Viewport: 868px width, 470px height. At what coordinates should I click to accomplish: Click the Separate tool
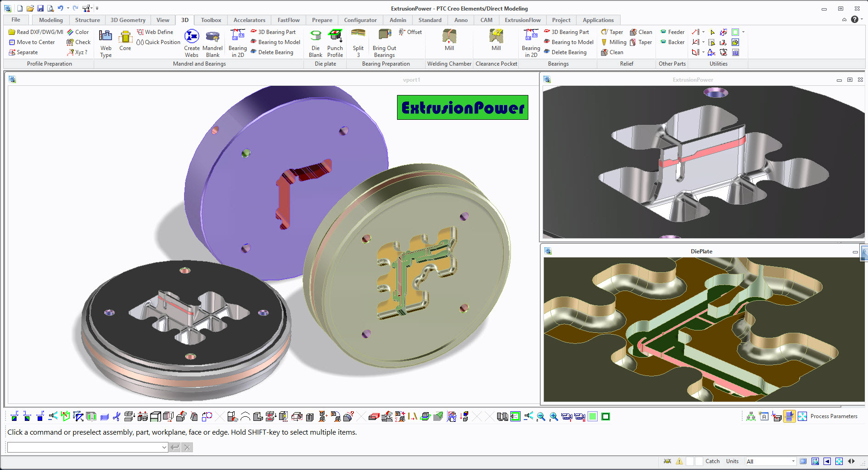23,52
